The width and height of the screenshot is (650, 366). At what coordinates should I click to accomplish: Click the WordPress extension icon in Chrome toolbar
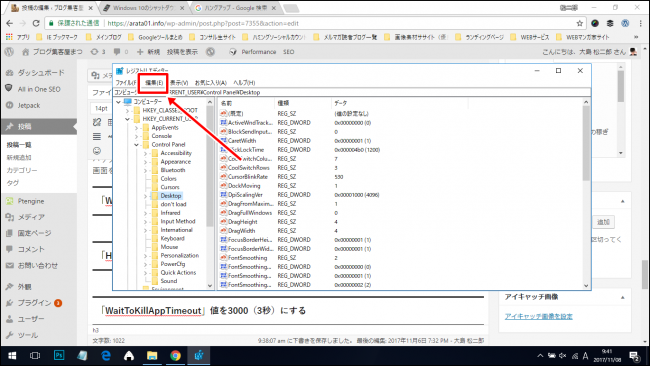click(x=625, y=23)
